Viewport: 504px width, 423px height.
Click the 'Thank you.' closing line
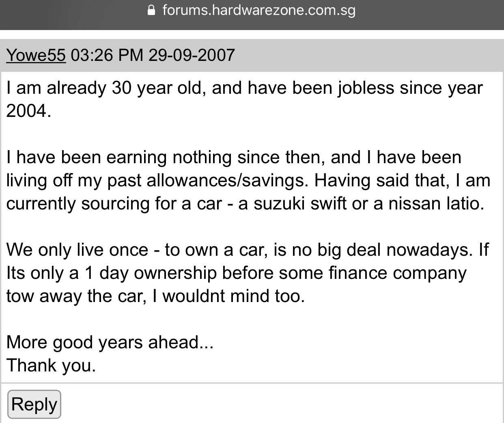point(51,365)
